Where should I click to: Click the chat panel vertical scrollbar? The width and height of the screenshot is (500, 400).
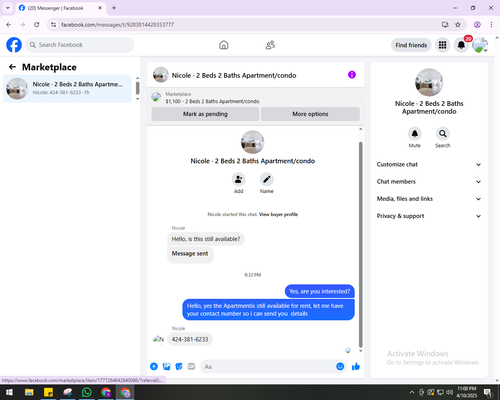[x=360, y=244]
